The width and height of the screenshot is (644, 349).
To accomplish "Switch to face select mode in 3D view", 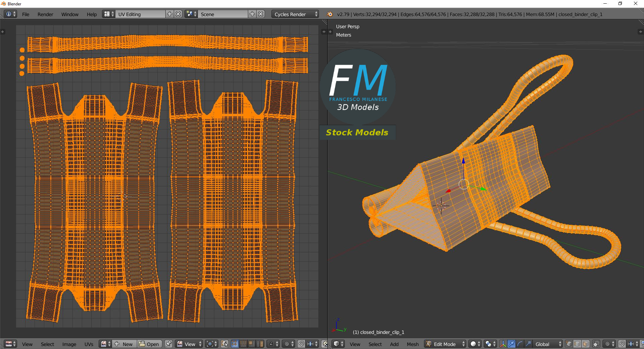I will coord(586,344).
